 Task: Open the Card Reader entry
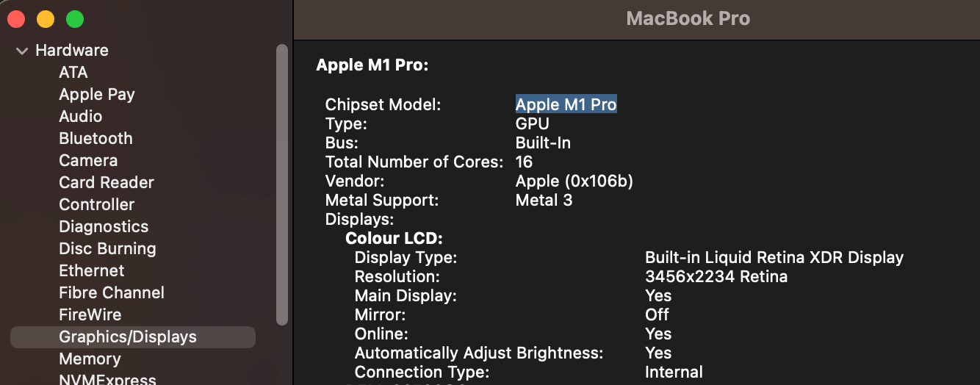pos(107,182)
